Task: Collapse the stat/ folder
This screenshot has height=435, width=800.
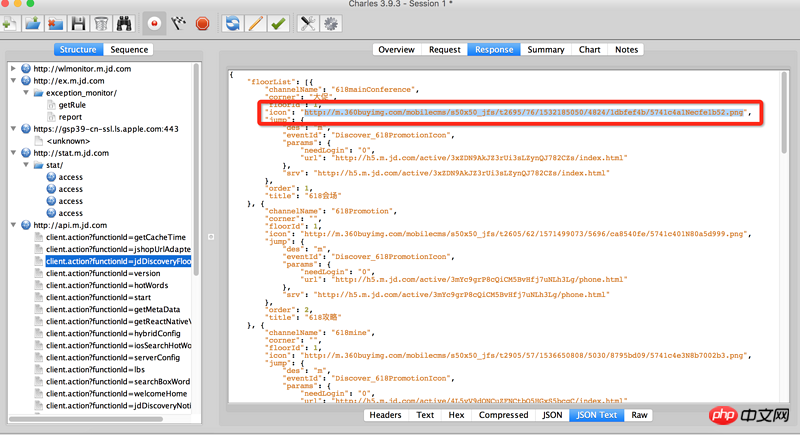Action: coord(26,165)
